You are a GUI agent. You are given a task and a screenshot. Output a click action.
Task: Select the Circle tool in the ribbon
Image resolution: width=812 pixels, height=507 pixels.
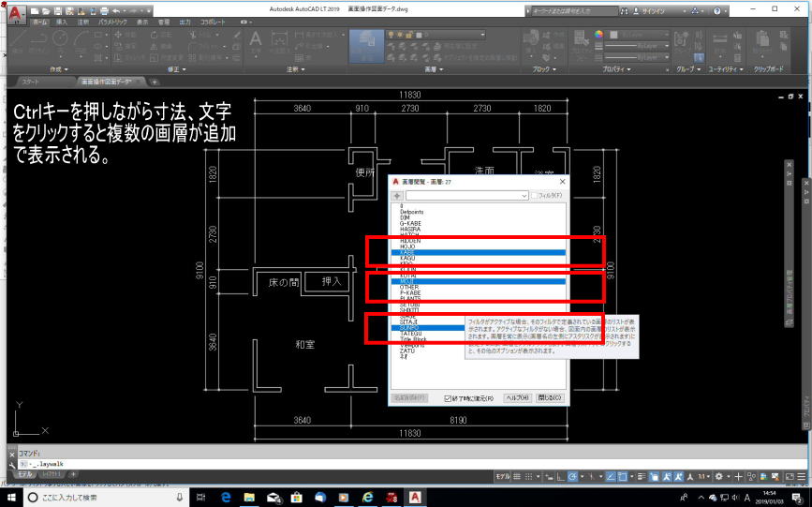[60, 37]
